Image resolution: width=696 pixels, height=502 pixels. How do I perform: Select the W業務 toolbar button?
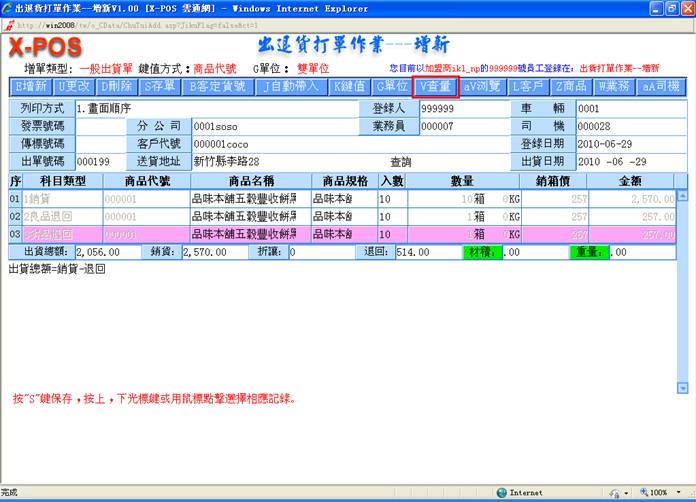(617, 87)
